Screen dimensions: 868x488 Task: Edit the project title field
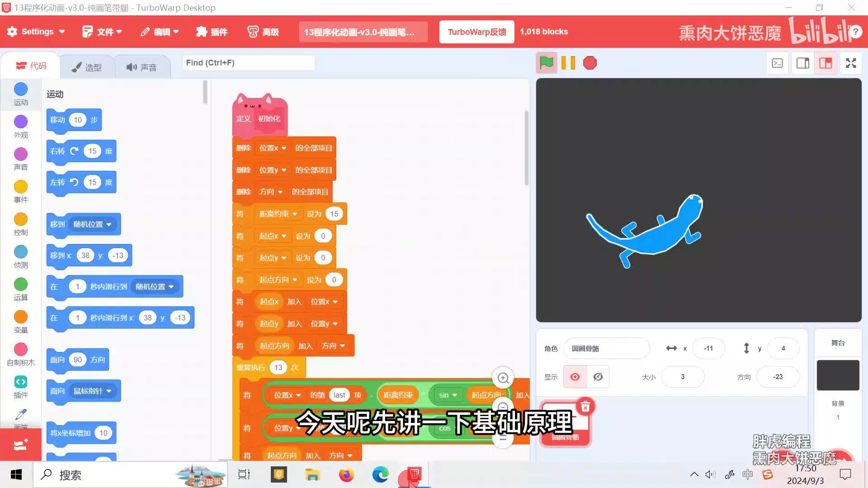click(363, 32)
